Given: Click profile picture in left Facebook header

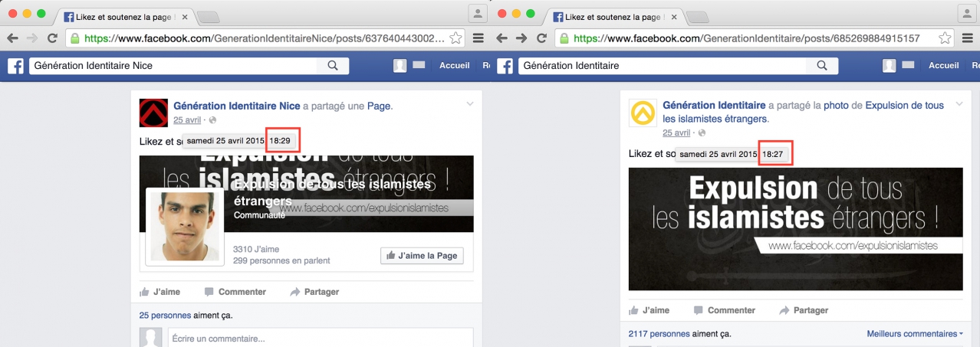Looking at the screenshot, I should [400, 66].
